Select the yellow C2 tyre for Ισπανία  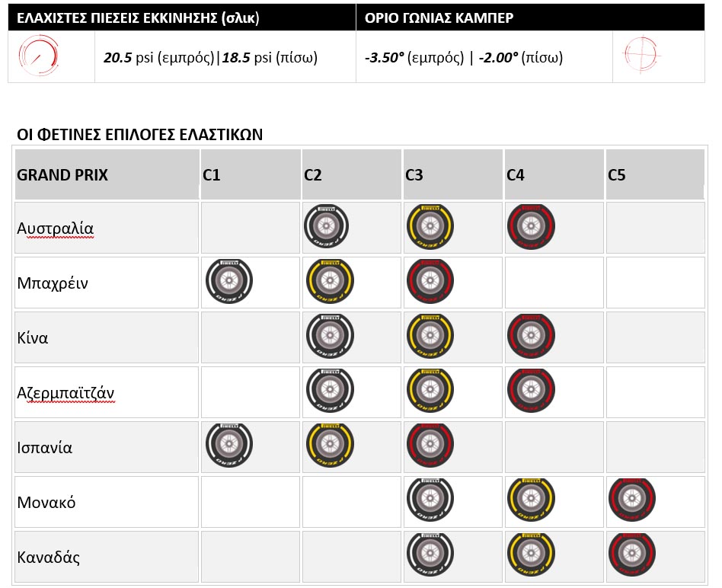point(326,446)
